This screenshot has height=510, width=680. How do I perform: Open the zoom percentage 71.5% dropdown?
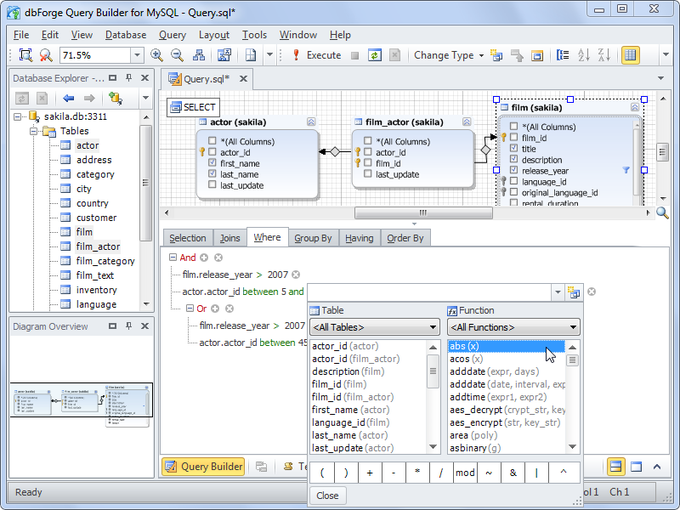(x=137, y=55)
